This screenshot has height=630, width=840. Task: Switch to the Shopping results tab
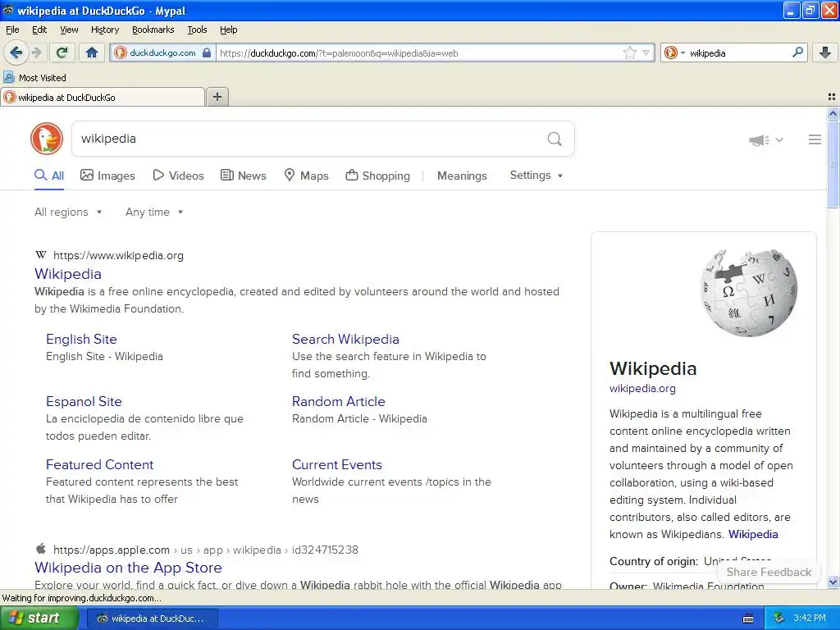click(x=377, y=176)
